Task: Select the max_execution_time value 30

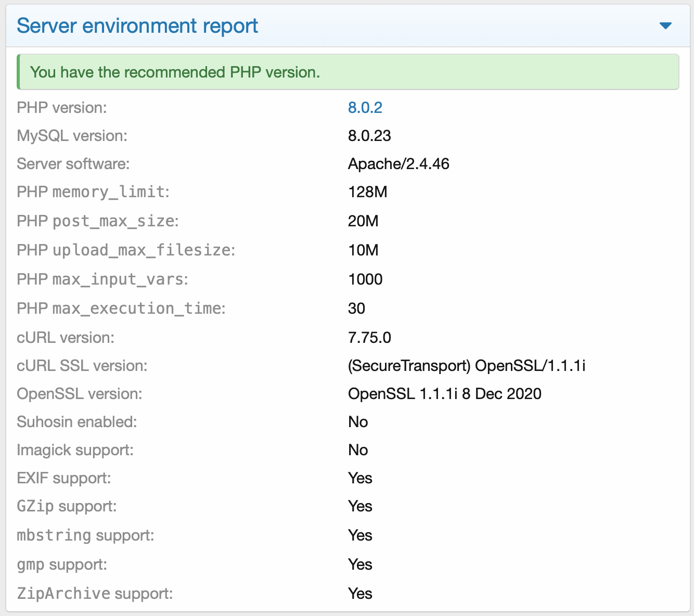Action: (356, 308)
